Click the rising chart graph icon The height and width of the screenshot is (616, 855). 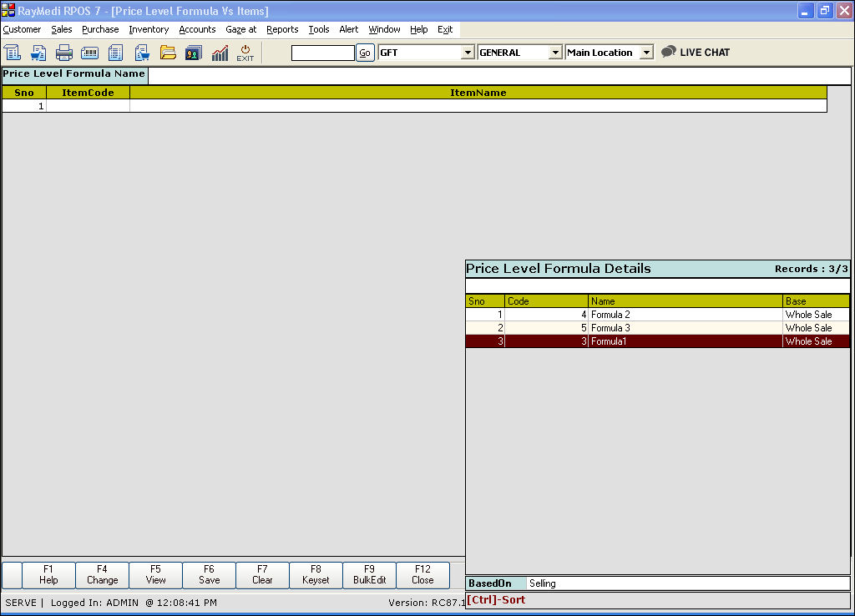click(220, 53)
